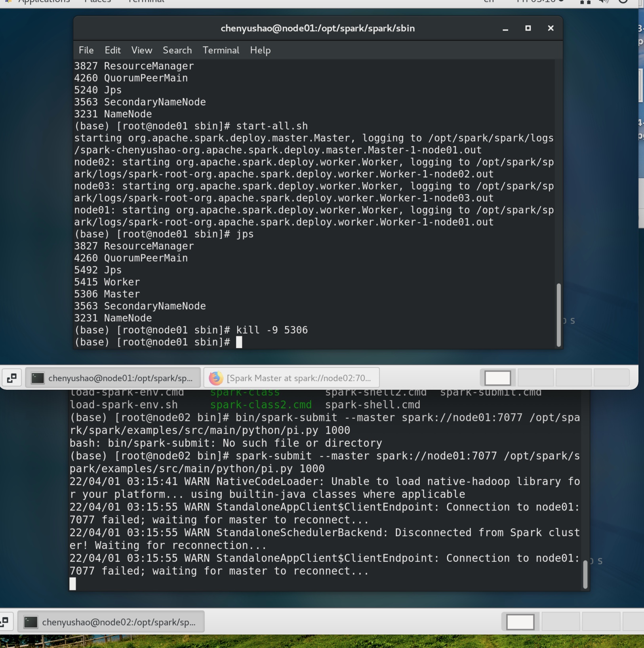
Task: Click the '5415 Worker' jps output line
Action: (x=107, y=282)
